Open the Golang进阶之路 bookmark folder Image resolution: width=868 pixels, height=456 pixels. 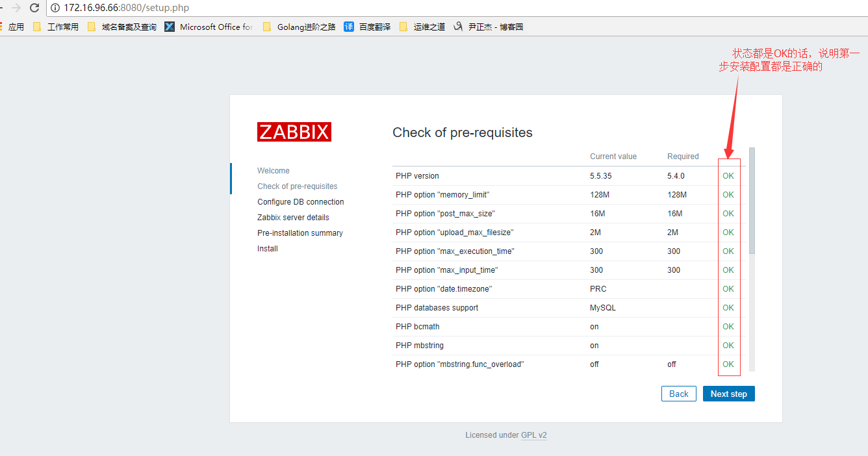click(x=299, y=27)
